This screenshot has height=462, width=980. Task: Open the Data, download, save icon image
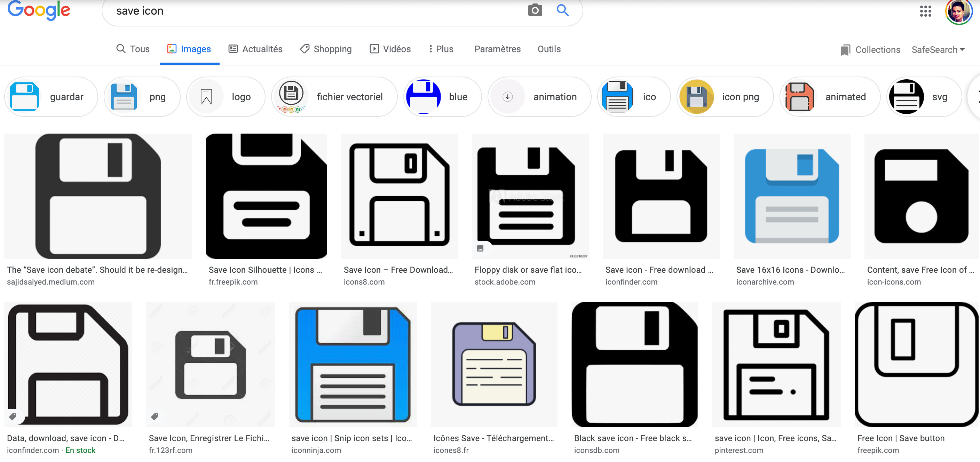coord(68,364)
